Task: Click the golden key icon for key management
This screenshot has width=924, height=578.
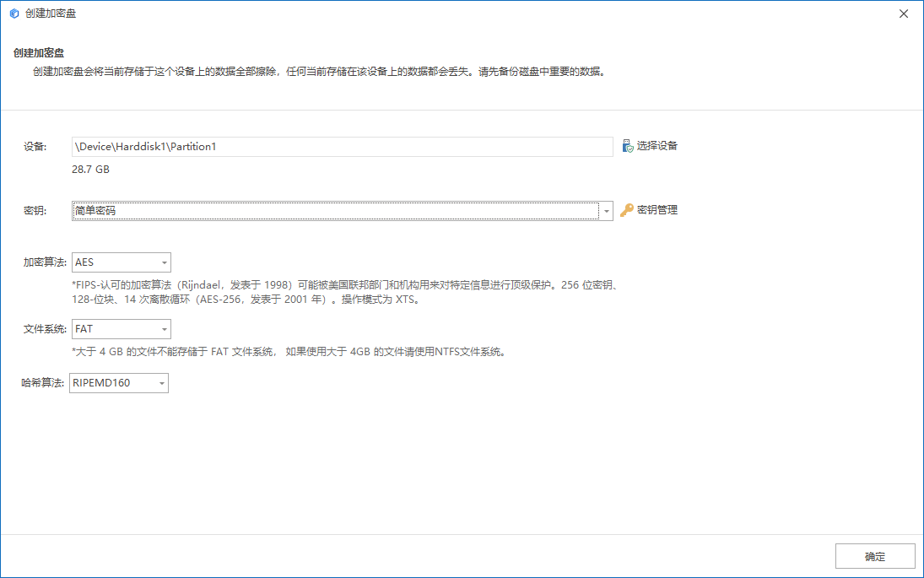Action: pyautogui.click(x=627, y=210)
